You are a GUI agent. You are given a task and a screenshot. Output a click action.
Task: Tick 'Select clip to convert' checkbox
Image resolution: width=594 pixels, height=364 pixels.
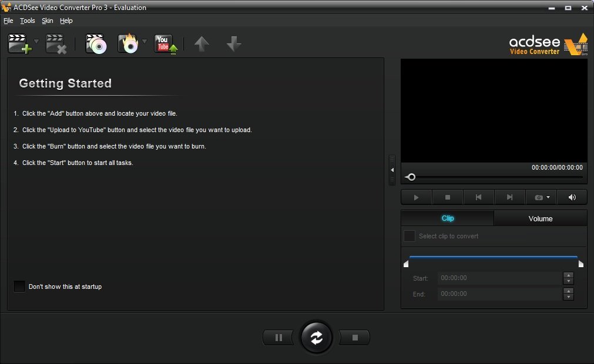[x=410, y=236]
